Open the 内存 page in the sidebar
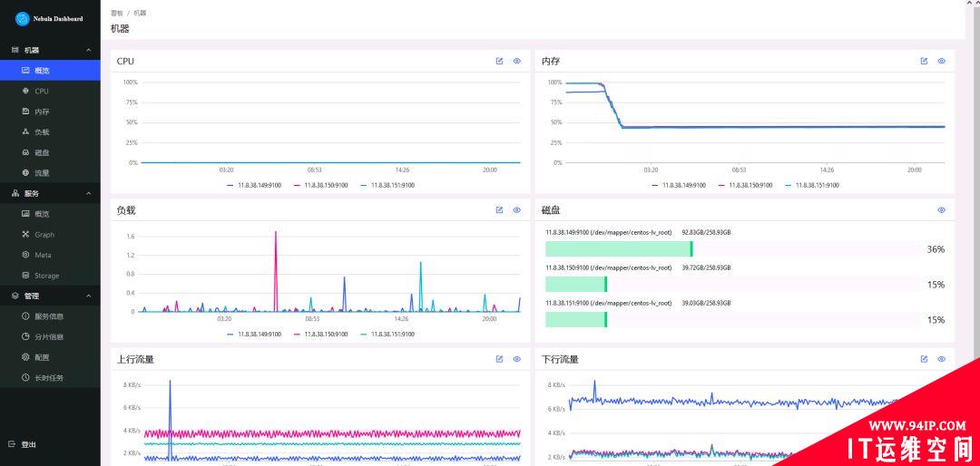 50,112
